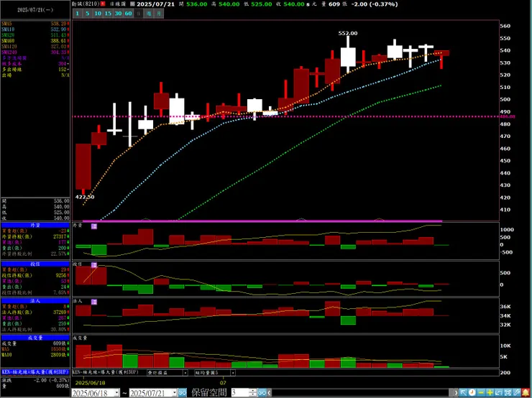Click the small chart icon before 2025/07/21
532x398 pixels.
[x=132, y=4]
